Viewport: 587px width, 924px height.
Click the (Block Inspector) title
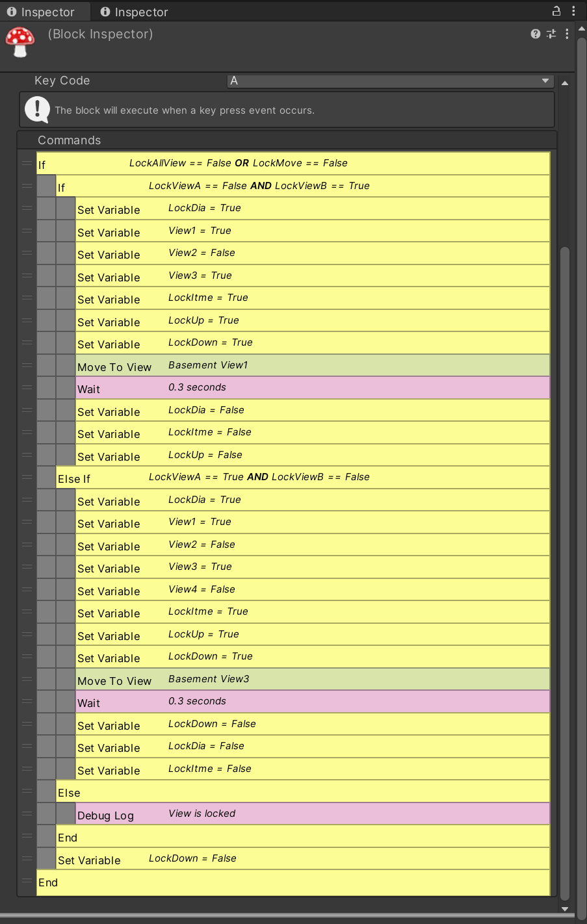(x=101, y=34)
